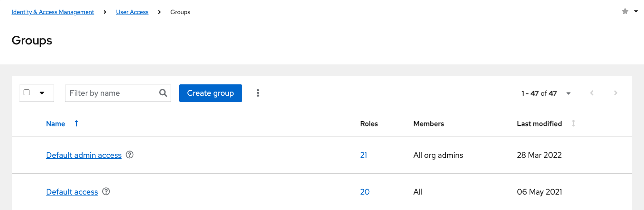Click the Name sort arrow icon
Viewport: 644px width, 210px height.
point(76,123)
